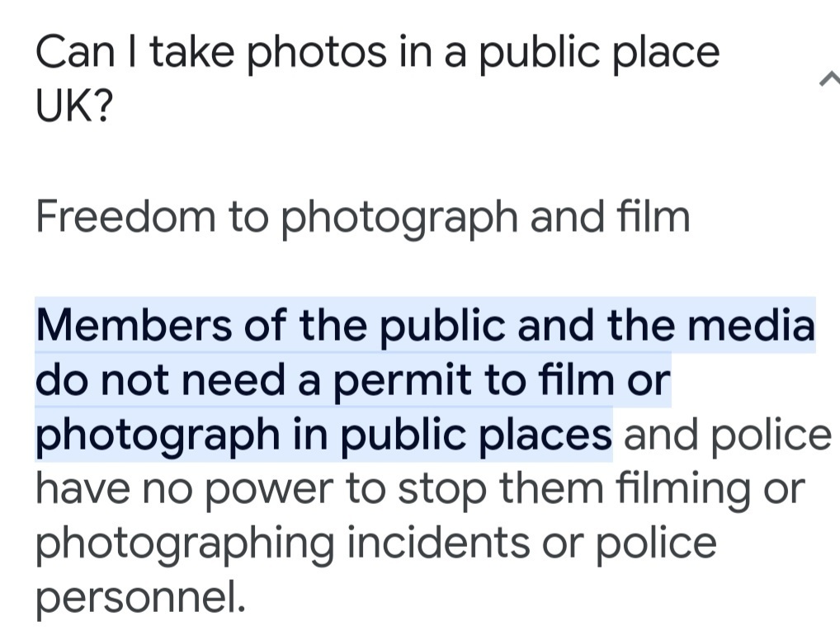Click the highlighted line "do not need a permit to film or"
Image resolution: width=840 pixels, height=640 pixels.
[352, 380]
